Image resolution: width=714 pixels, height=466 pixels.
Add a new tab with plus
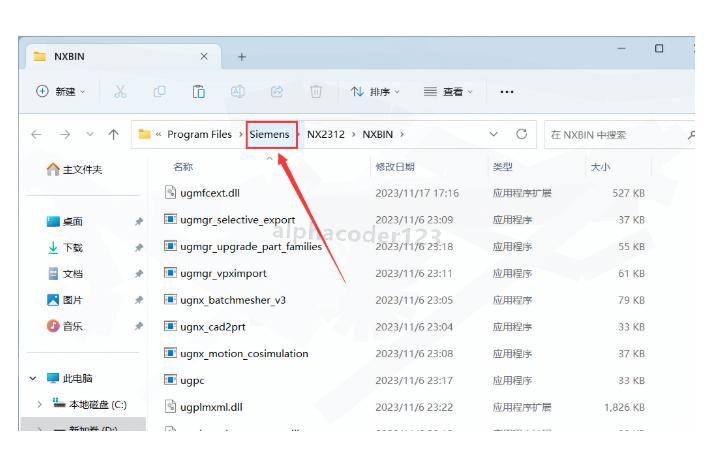[242, 57]
